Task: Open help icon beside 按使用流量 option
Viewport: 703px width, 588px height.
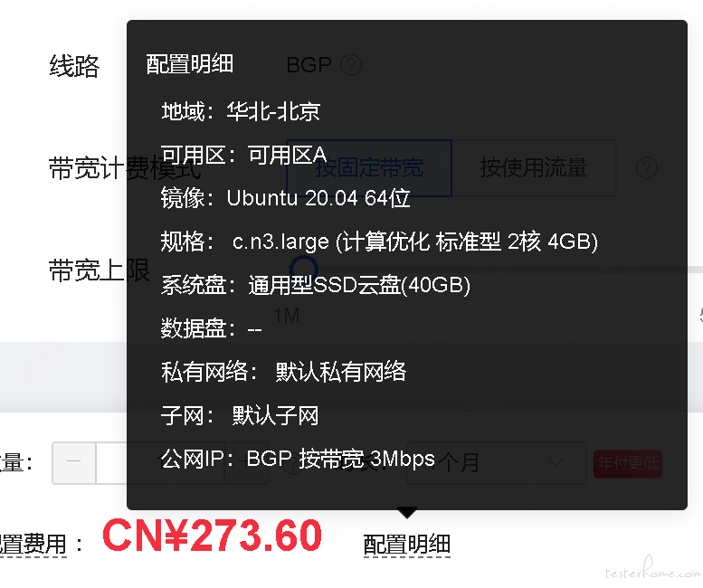Action: click(647, 168)
